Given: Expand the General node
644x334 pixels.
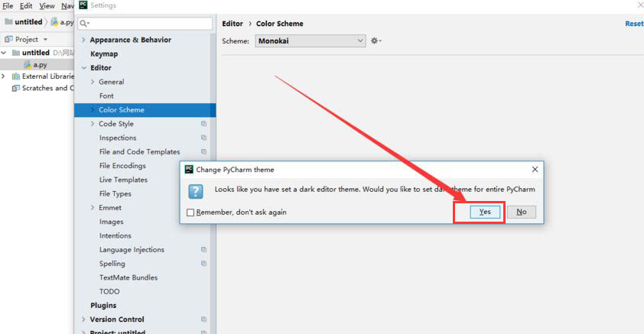Looking at the screenshot, I should pyautogui.click(x=93, y=82).
